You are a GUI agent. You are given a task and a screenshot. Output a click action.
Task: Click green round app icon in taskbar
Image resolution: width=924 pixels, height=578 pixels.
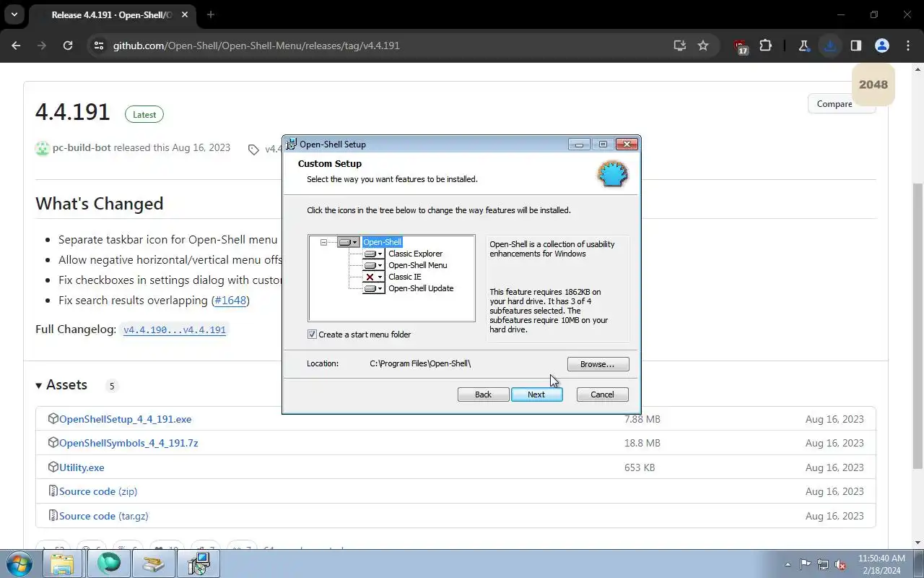click(108, 564)
